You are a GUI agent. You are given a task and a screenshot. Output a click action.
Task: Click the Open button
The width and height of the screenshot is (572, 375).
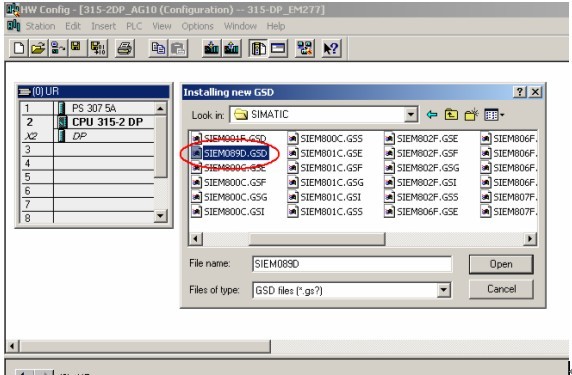(501, 264)
